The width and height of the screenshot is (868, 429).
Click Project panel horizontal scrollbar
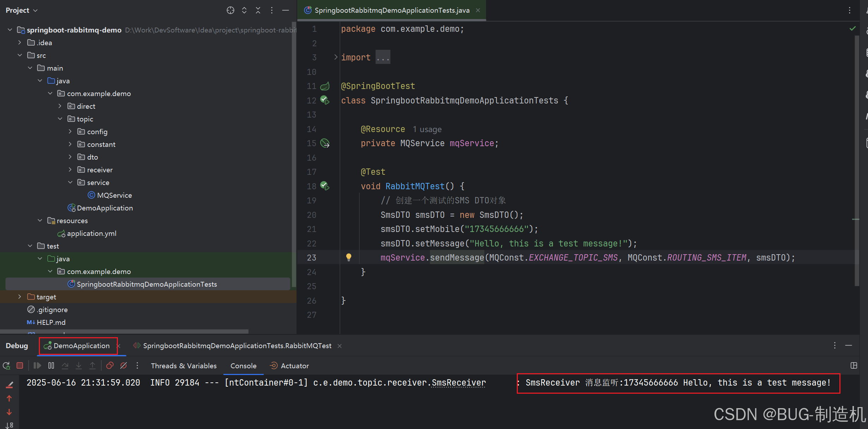124,332
